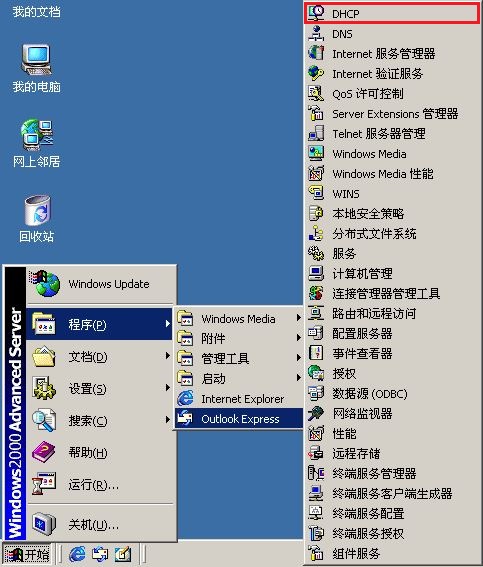
Task: Open 路由和远程访问
Action: (x=392, y=314)
